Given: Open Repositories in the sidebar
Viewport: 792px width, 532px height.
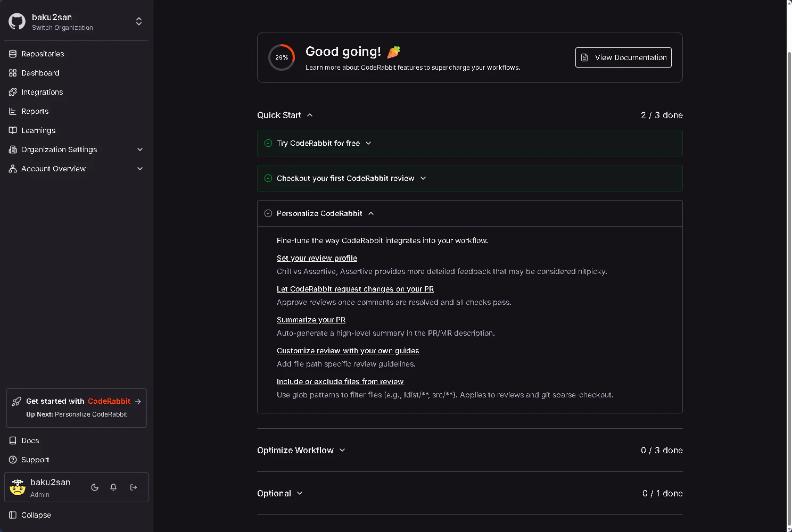Looking at the screenshot, I should pyautogui.click(x=43, y=54).
